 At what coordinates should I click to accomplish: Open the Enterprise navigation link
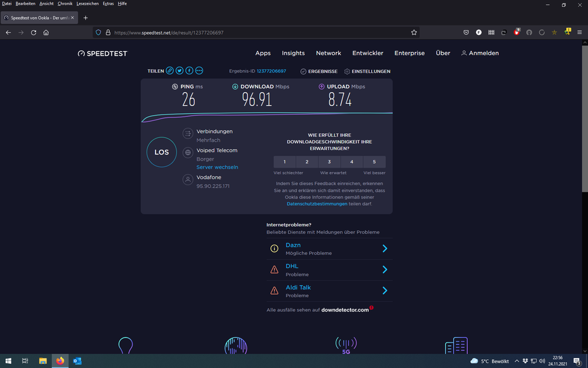tap(409, 53)
